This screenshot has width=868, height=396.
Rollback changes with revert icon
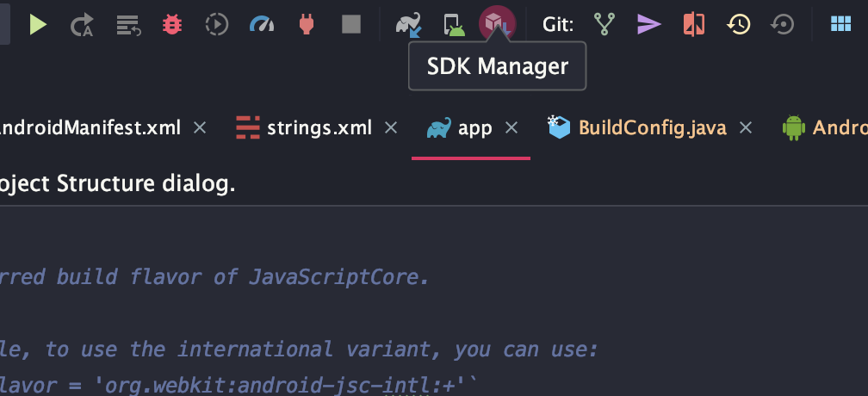pyautogui.click(x=782, y=24)
